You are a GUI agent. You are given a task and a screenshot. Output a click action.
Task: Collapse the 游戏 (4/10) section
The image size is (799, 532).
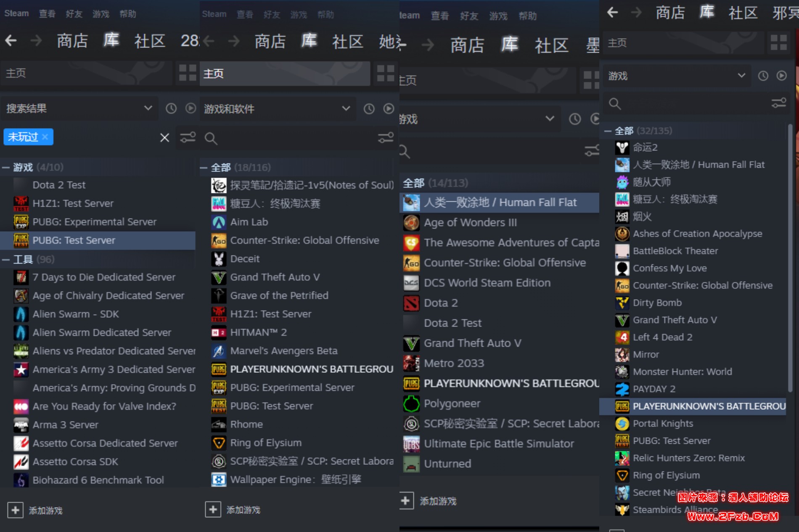pos(6,168)
